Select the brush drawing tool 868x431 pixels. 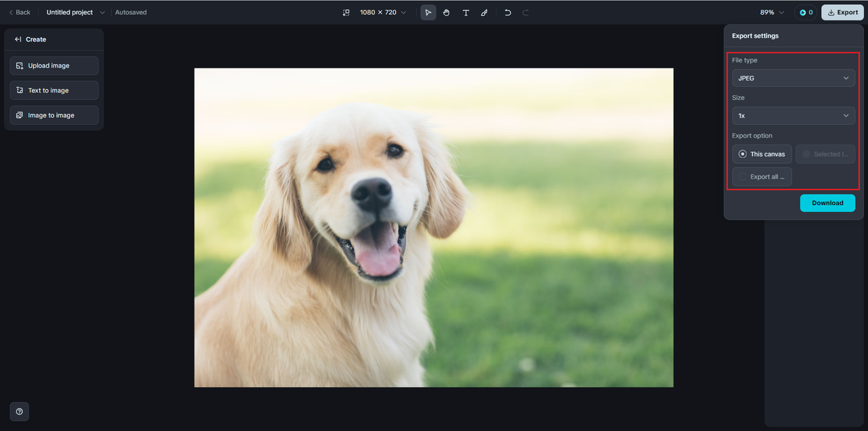pyautogui.click(x=484, y=12)
